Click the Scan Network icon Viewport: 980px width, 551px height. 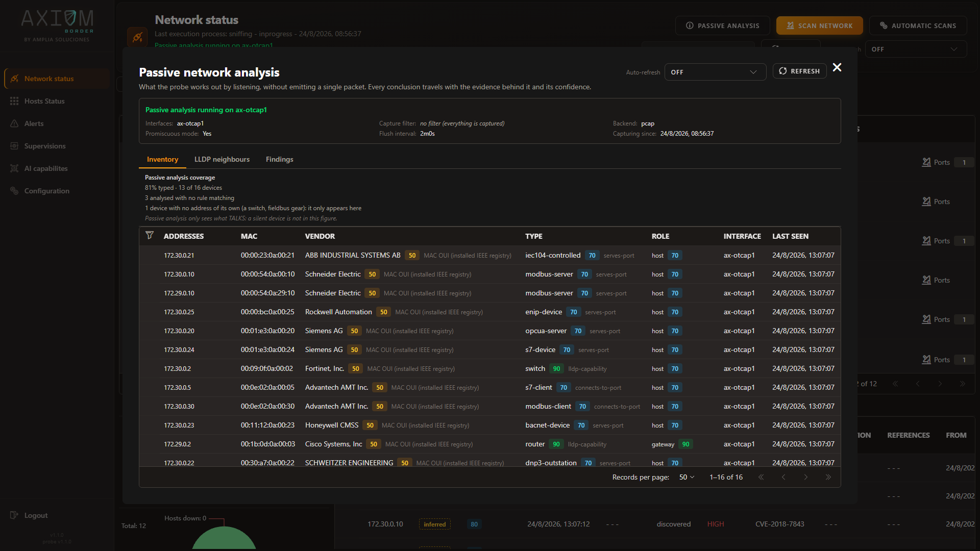coord(790,26)
